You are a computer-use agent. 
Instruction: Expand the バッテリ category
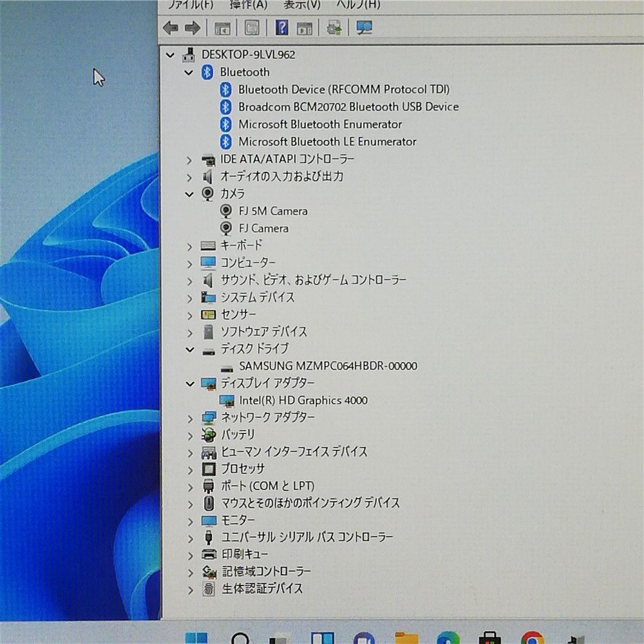tap(190, 436)
